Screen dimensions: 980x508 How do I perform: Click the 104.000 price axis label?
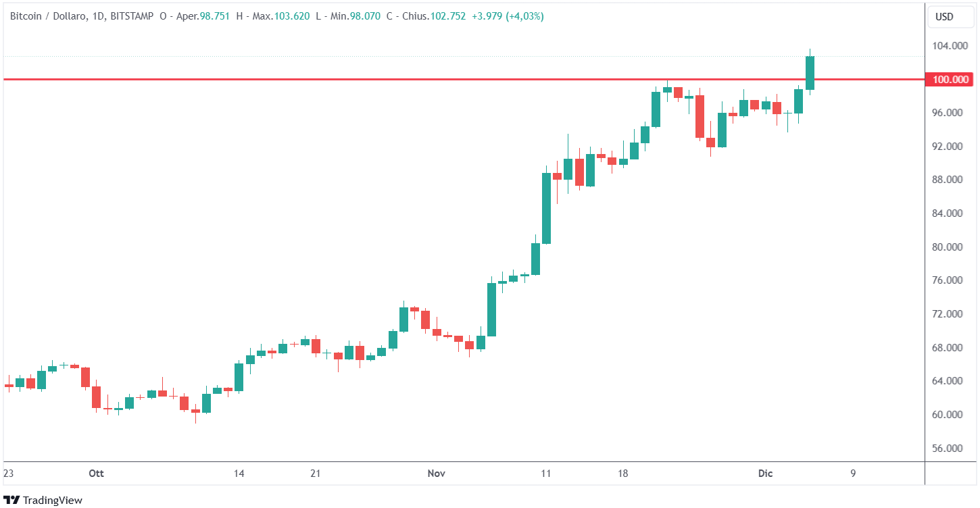click(949, 46)
